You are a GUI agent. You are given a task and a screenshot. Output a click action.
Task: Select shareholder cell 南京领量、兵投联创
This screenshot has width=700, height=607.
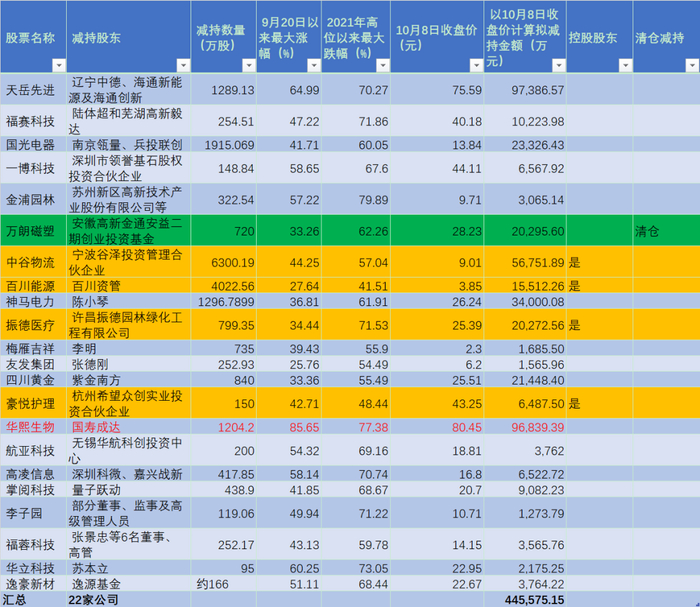(129, 145)
